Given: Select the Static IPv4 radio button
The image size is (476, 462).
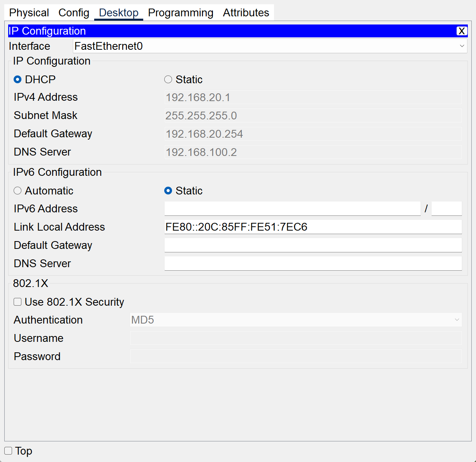Looking at the screenshot, I should 168,79.
